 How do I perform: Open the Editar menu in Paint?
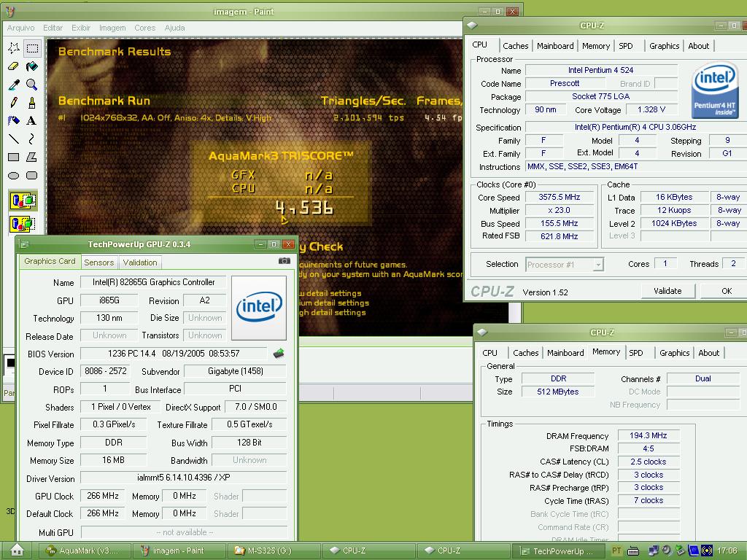[x=53, y=28]
